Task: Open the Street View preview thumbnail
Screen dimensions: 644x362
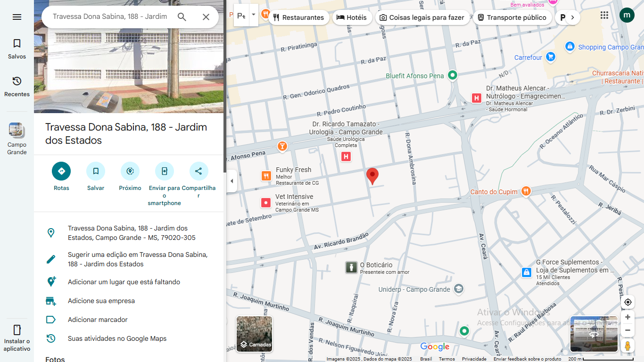Action: pos(594,334)
